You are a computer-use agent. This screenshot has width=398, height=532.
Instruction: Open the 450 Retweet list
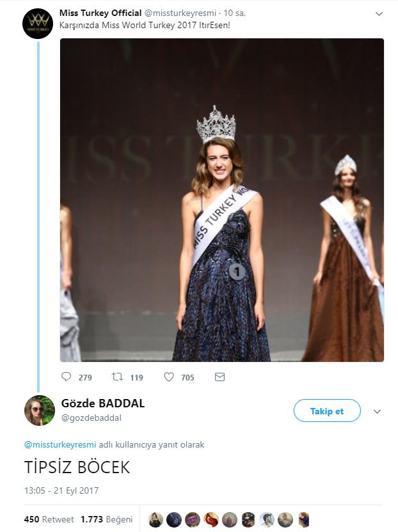pos(49,519)
